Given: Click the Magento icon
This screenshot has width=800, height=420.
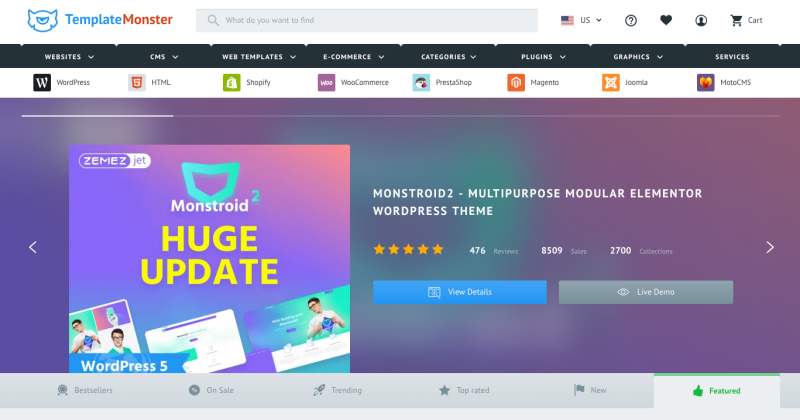Looking at the screenshot, I should coord(516,82).
